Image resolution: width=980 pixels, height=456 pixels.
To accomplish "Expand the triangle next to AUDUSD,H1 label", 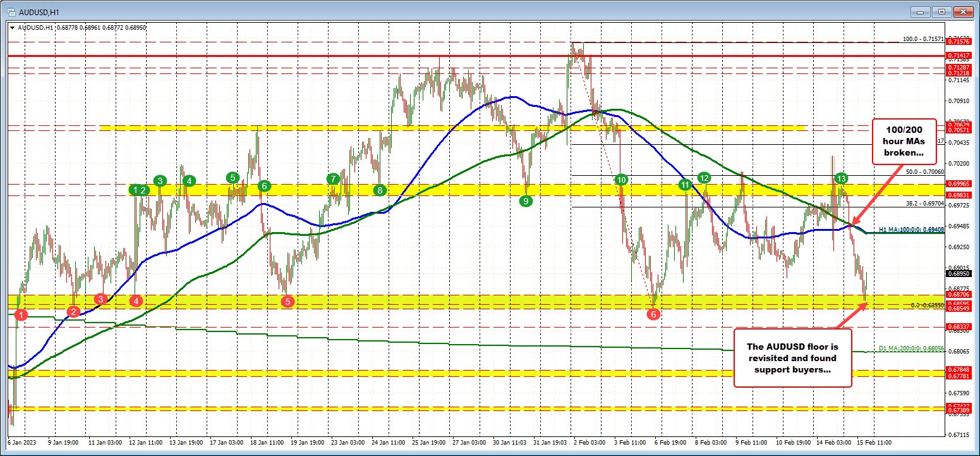I will 12,28.
